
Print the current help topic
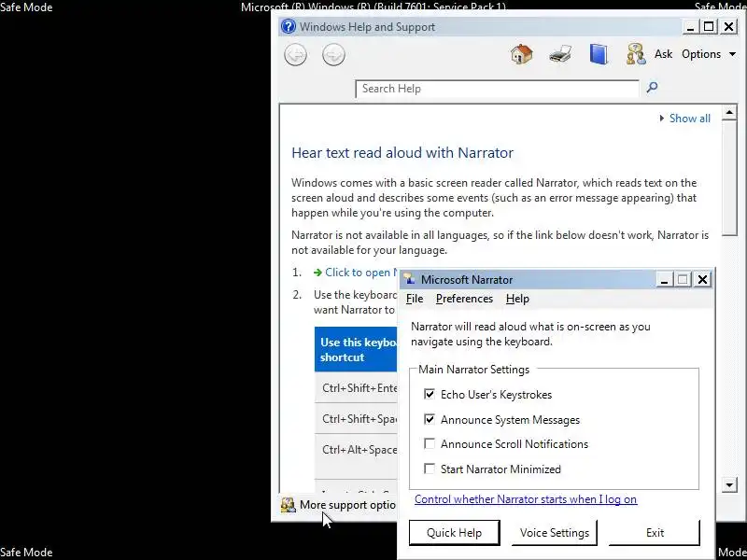tap(560, 54)
